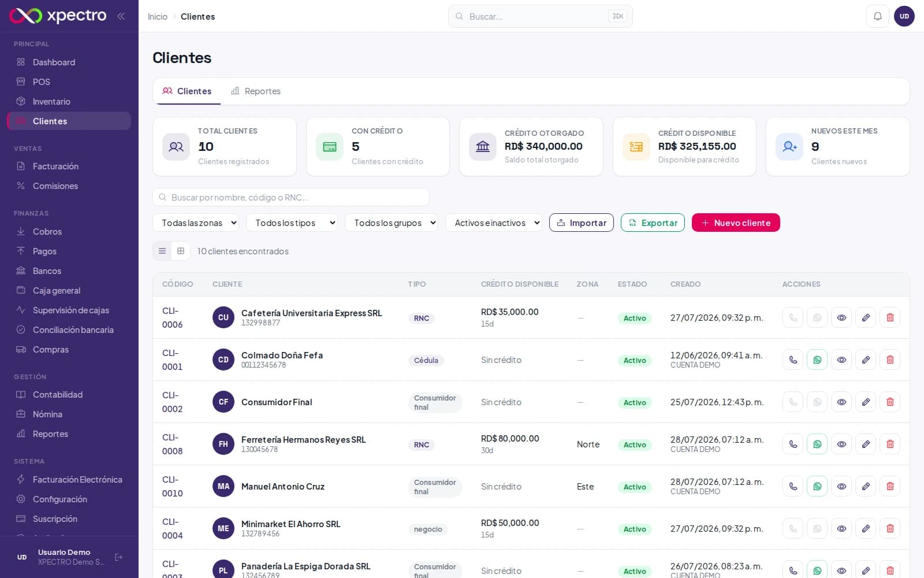Open notifications bell
The height and width of the screenshot is (578, 924).
pos(877,16)
